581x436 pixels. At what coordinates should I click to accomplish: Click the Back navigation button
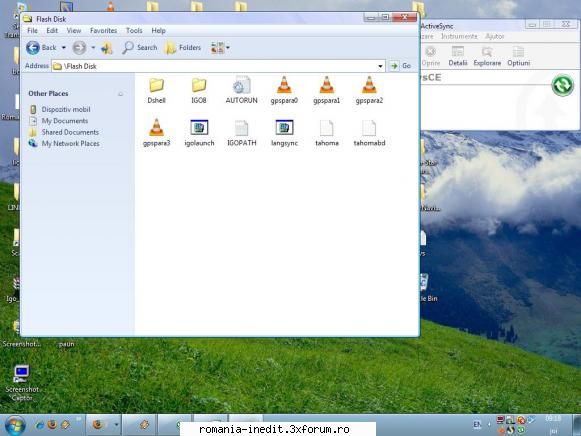tap(41, 47)
